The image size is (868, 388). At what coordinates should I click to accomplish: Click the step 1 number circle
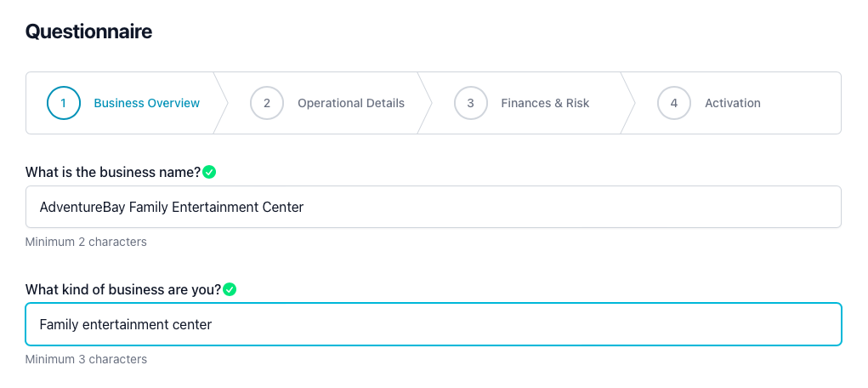pyautogui.click(x=64, y=103)
